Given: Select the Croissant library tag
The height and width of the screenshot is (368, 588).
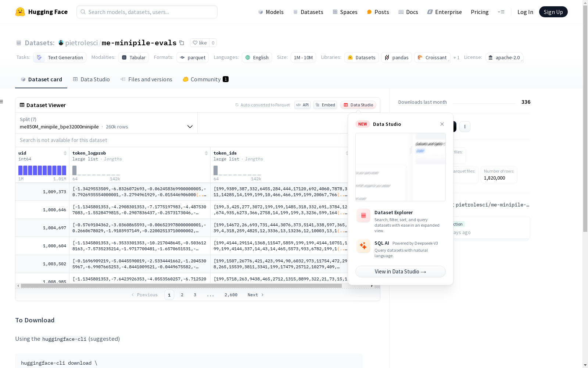Looking at the screenshot, I should (432, 57).
